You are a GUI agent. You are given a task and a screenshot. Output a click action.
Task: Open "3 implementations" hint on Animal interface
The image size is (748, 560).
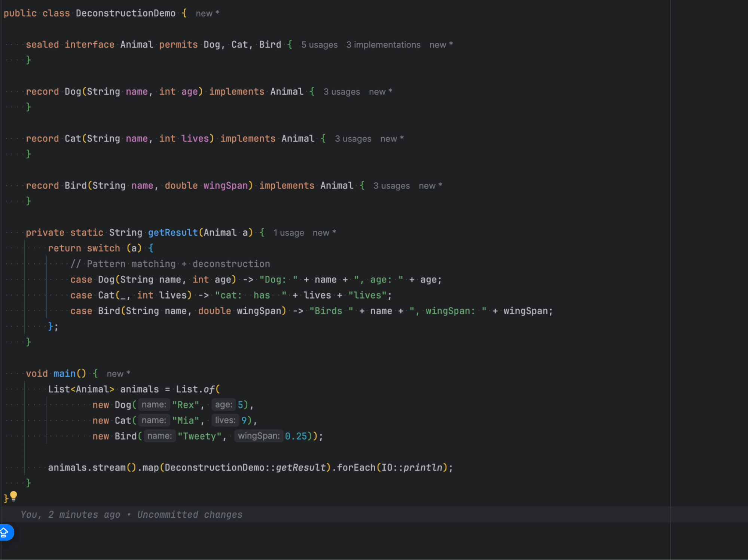pyautogui.click(x=383, y=45)
